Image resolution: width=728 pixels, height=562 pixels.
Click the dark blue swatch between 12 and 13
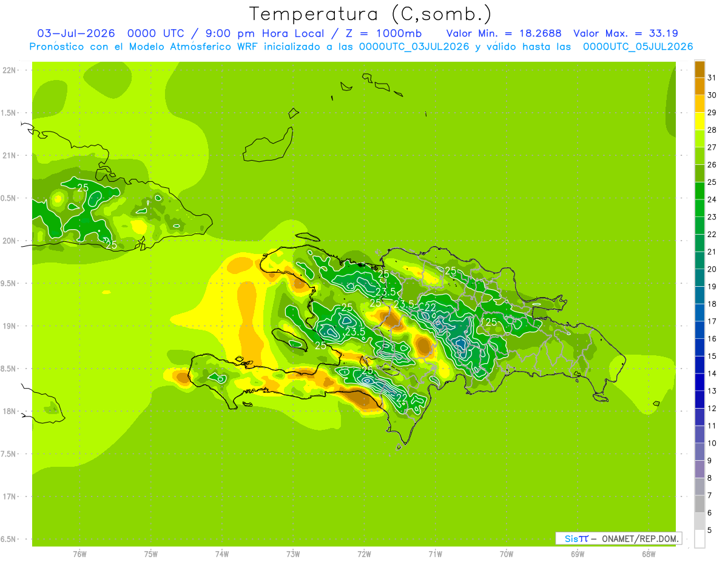click(699, 400)
